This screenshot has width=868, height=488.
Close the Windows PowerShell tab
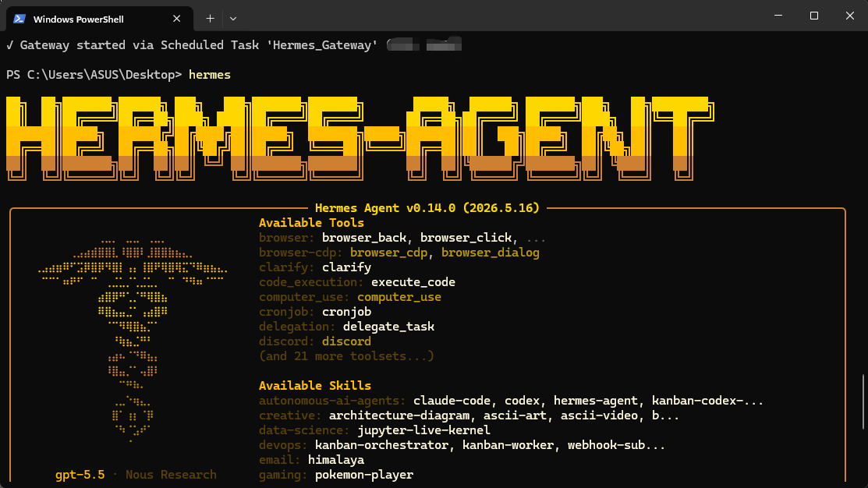(x=176, y=19)
